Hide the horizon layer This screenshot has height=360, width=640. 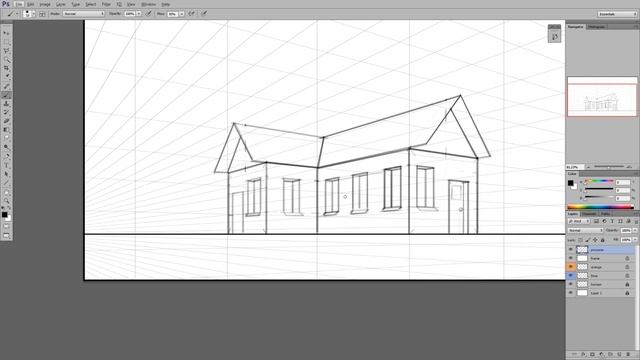[x=571, y=284]
